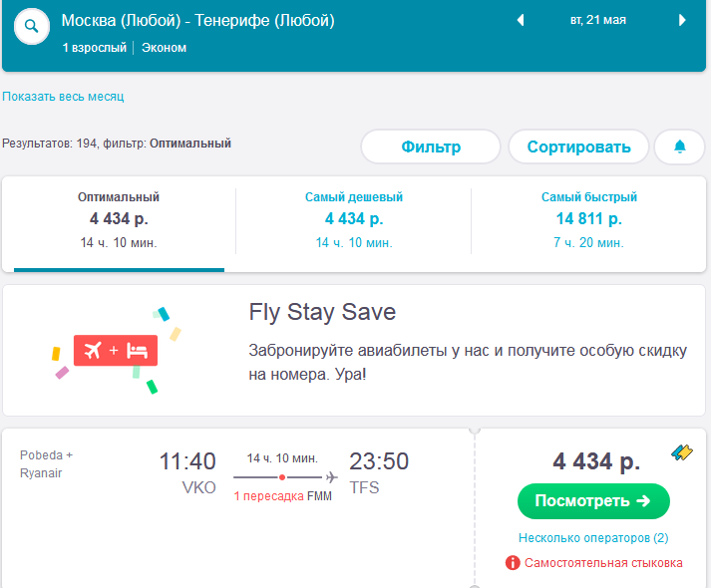Select the Самый быстрый tab
This screenshot has width=711, height=588.
[589, 219]
